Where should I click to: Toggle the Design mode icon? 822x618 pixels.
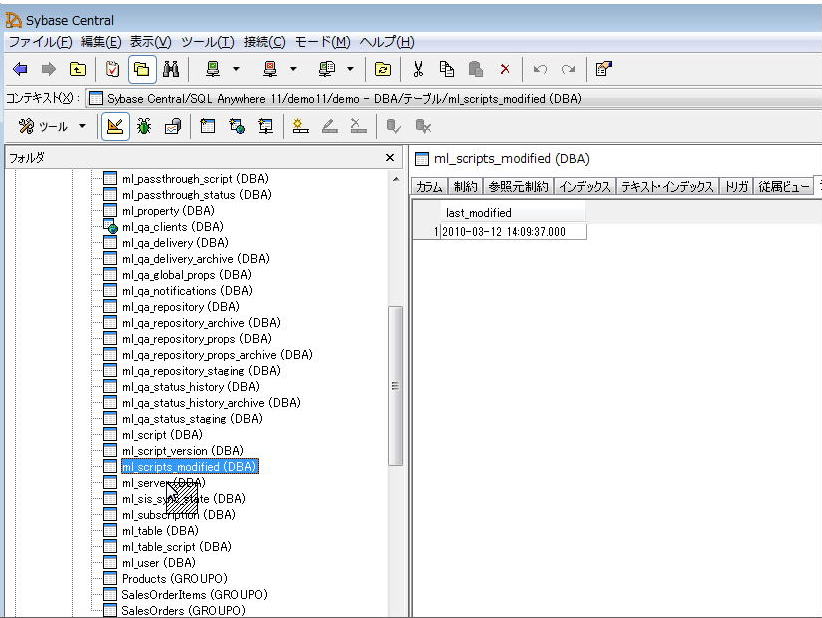tap(115, 126)
